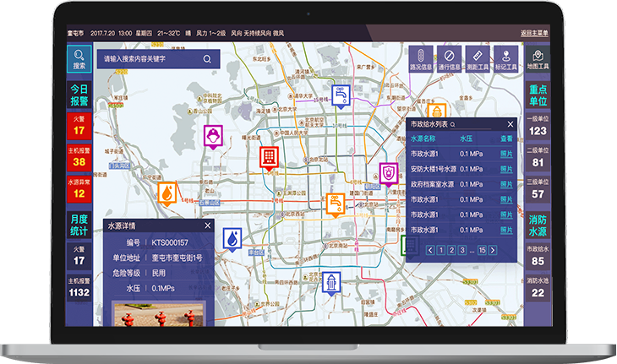
Task: Close the 水源详情 details panel
Action: tap(208, 225)
